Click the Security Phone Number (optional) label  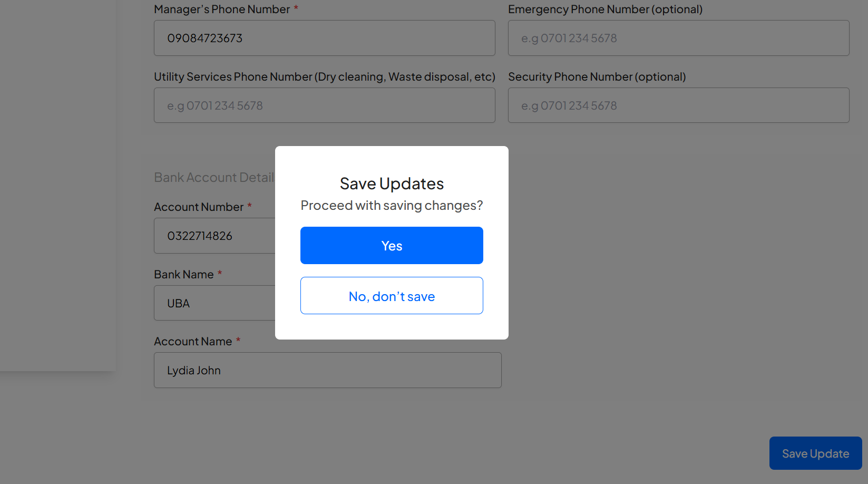coord(597,77)
